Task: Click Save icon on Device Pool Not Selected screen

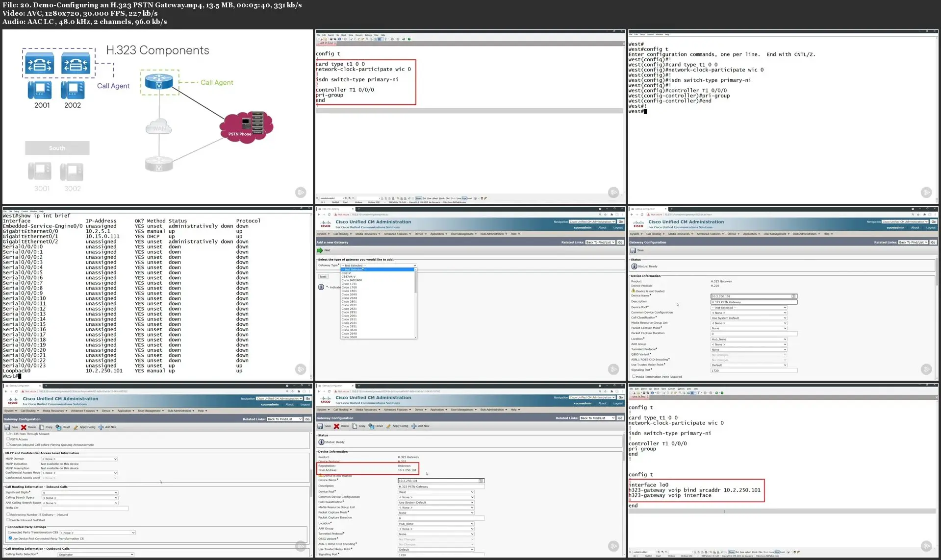Action: tap(633, 250)
